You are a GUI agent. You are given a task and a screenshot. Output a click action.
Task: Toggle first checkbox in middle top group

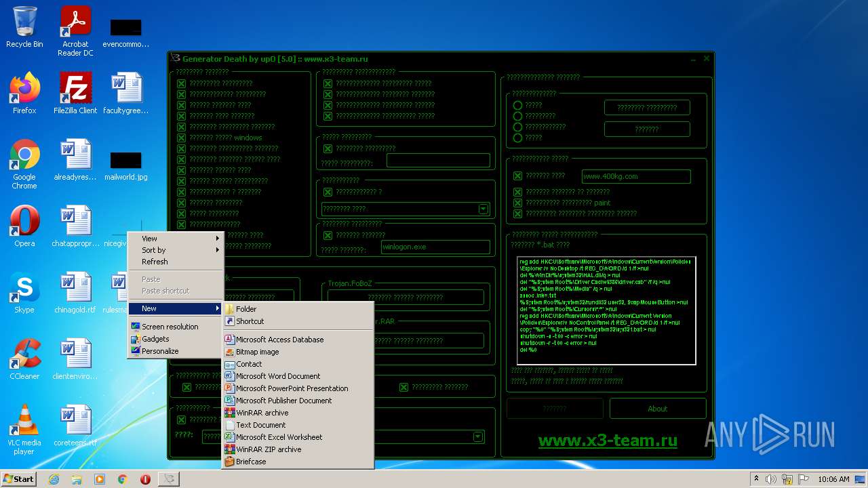(x=328, y=83)
